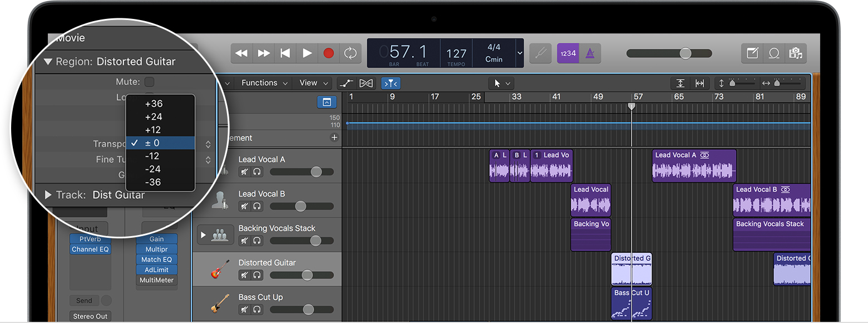Image resolution: width=868 pixels, height=323 pixels.
Task: Click the horizontal auto zoom icon
Action: [699, 84]
